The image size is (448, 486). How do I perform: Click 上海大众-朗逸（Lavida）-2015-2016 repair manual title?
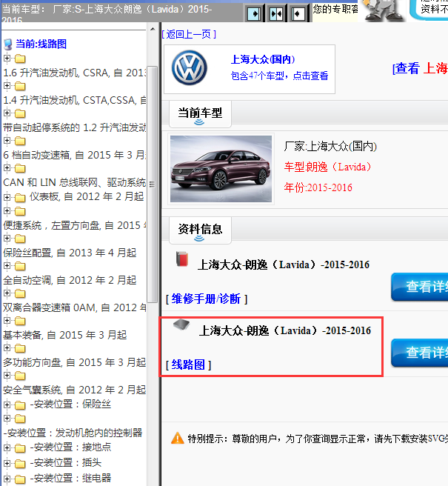[x=284, y=264]
